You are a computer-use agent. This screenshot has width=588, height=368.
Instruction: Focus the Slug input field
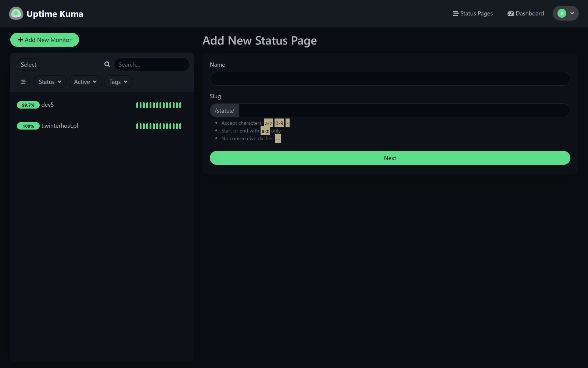point(404,110)
